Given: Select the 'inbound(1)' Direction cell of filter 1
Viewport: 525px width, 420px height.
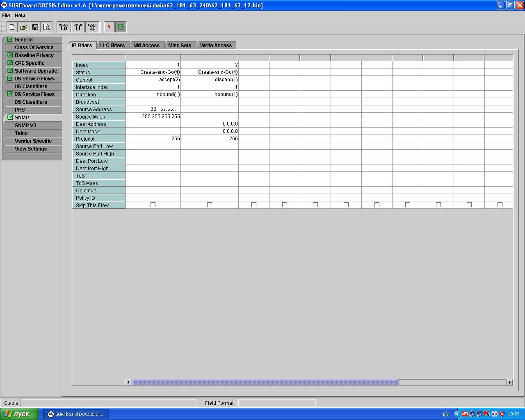Looking at the screenshot, I should [153, 94].
